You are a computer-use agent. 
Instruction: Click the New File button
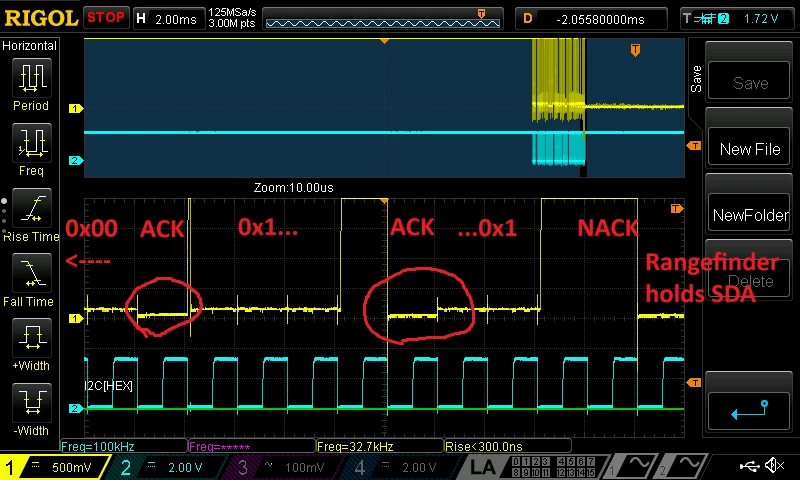click(749, 148)
